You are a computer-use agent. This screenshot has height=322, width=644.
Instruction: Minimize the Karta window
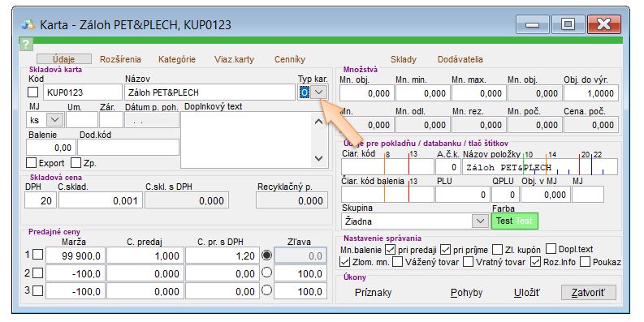point(532,24)
